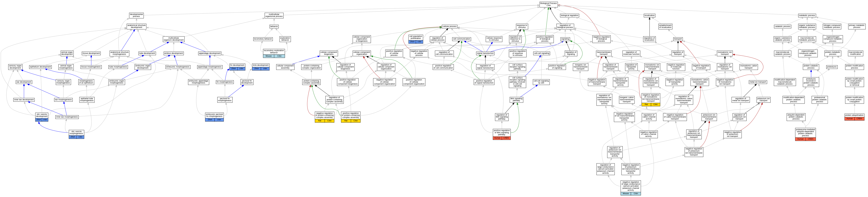
Task: Select 'otic vesicle development' node label
Action: pyautogui.click(x=42, y=115)
